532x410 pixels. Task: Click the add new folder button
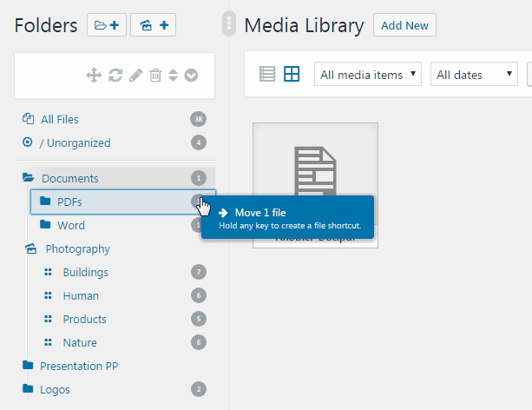[108, 26]
